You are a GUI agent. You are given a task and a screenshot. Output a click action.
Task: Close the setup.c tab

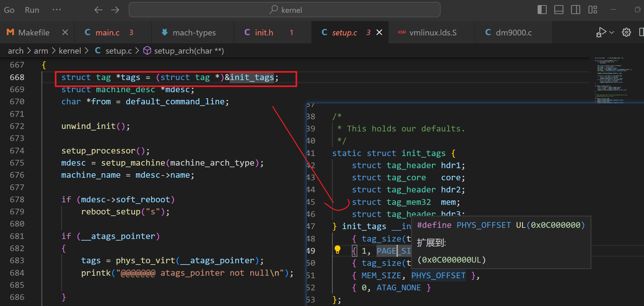(379, 32)
